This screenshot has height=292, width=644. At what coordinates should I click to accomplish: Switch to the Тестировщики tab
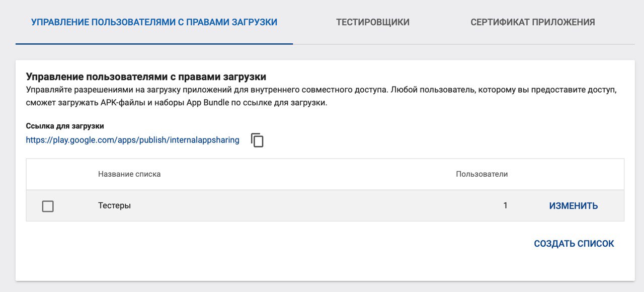pos(373,22)
